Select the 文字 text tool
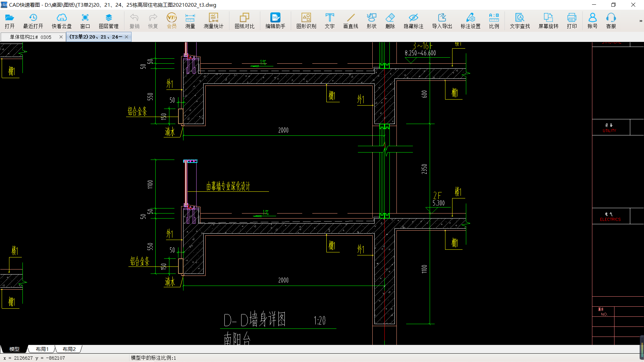The height and width of the screenshot is (362, 644). [330, 21]
